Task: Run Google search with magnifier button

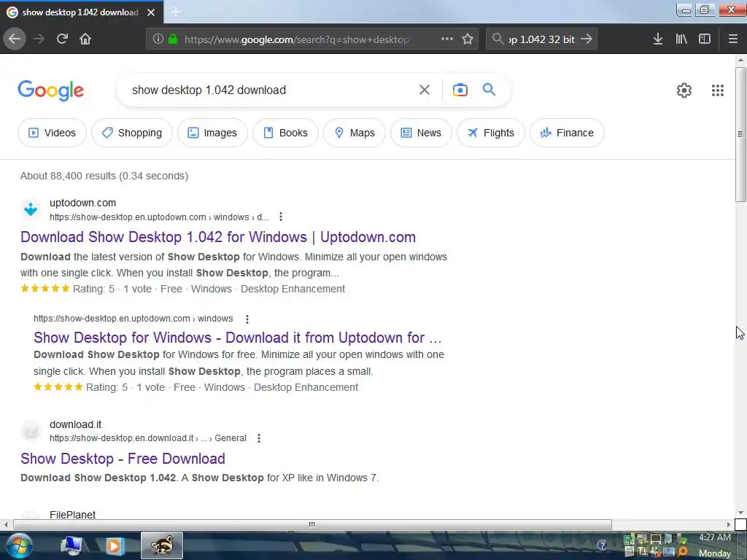Action: (x=489, y=90)
